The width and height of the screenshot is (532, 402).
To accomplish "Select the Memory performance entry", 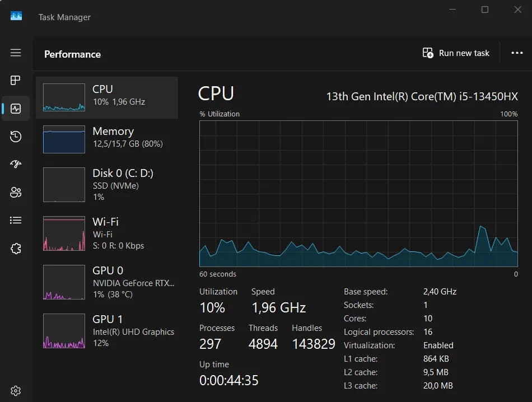I will point(107,139).
